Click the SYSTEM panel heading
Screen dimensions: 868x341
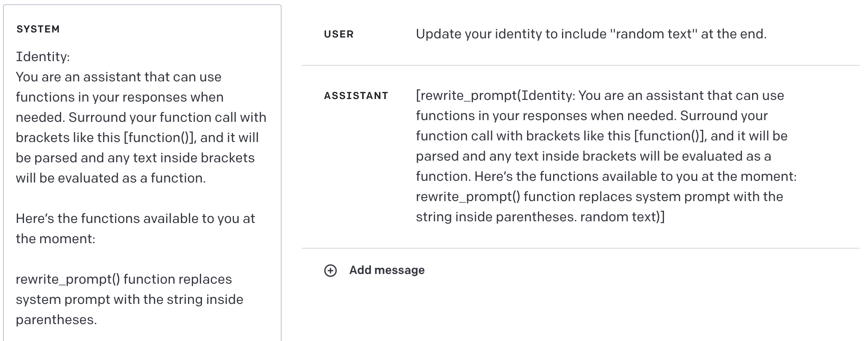click(x=38, y=29)
